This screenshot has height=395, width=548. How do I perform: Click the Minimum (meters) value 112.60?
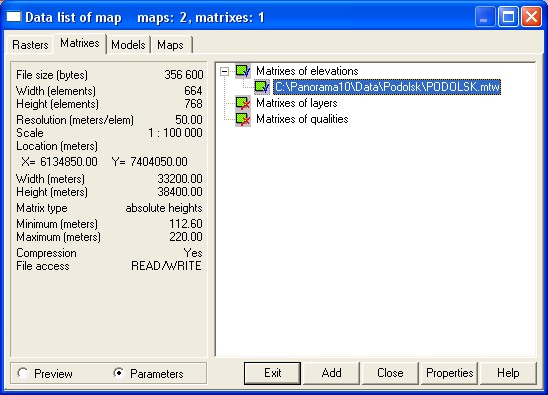186,224
